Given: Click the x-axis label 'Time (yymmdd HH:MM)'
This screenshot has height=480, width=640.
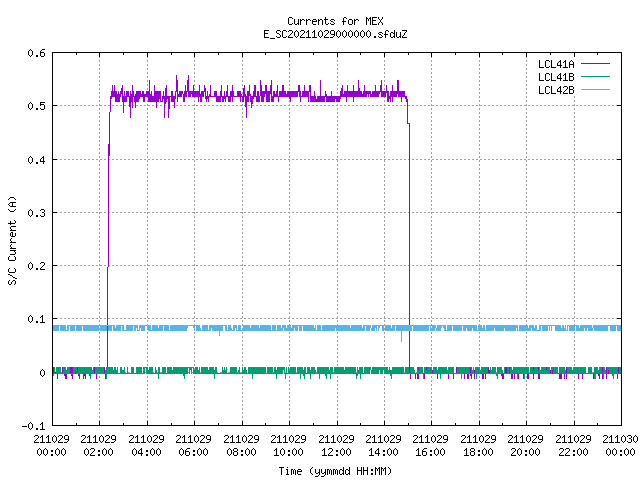Looking at the screenshot, I should [335, 471].
